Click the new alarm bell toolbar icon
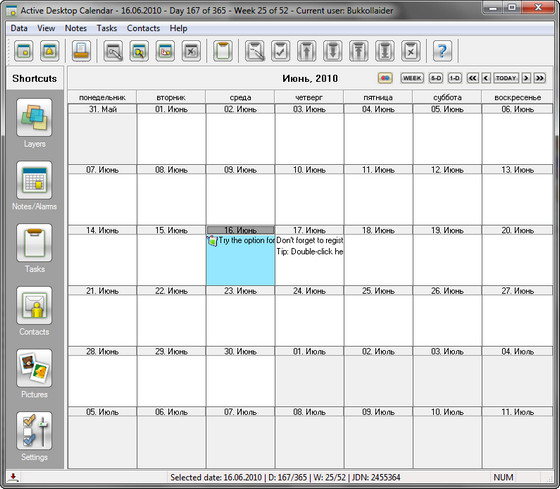560x489 pixels. pyautogui.click(x=50, y=51)
